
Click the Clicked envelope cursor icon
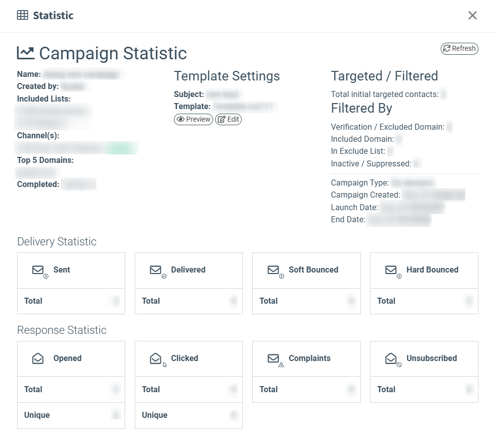(158, 360)
